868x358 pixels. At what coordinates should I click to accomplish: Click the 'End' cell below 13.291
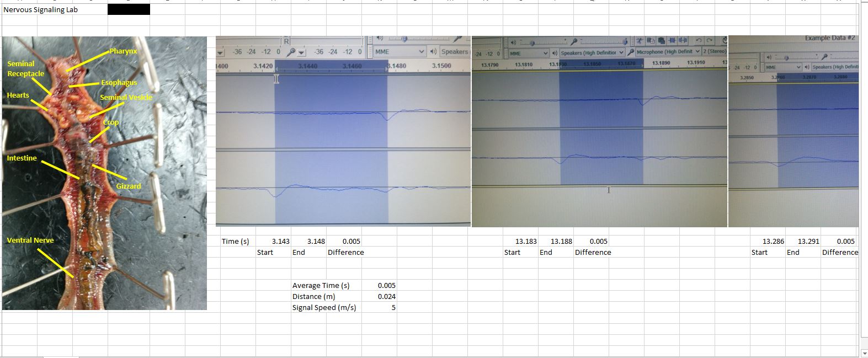coord(802,252)
